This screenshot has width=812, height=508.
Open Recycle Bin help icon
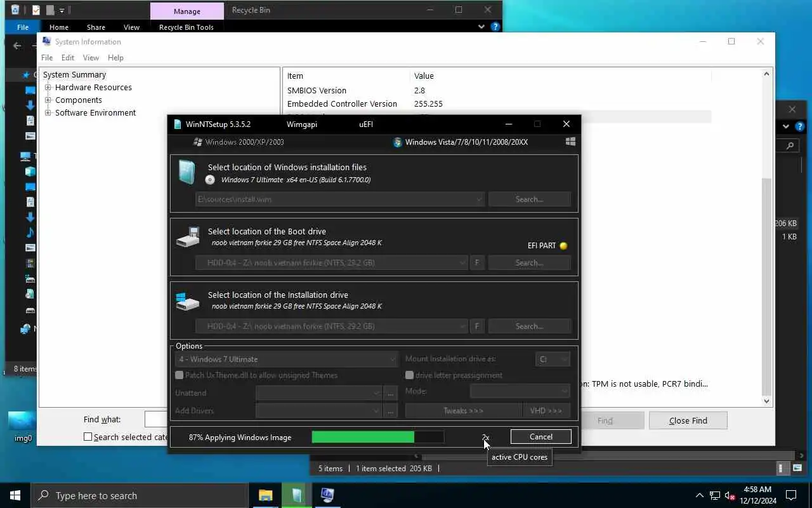pos(495,27)
